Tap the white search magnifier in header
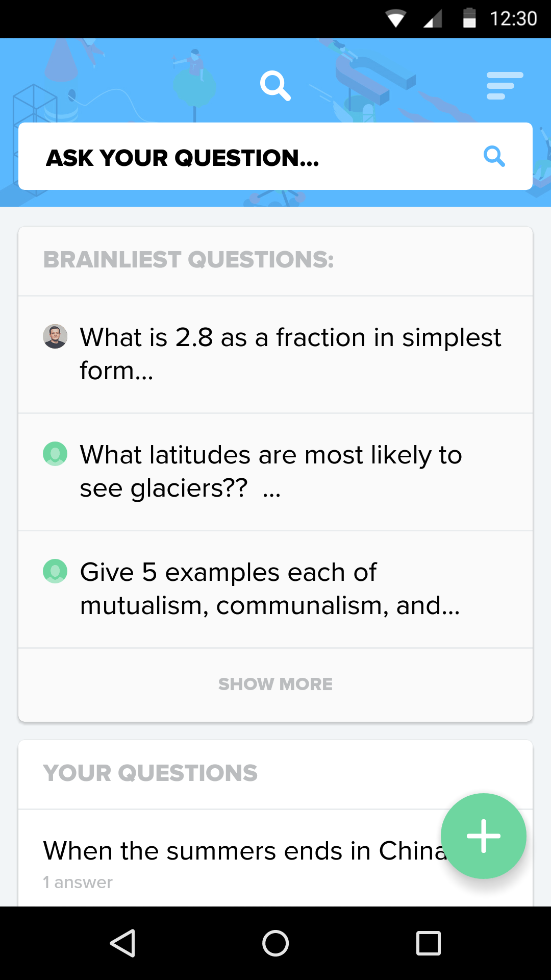The image size is (551, 980). click(x=275, y=85)
